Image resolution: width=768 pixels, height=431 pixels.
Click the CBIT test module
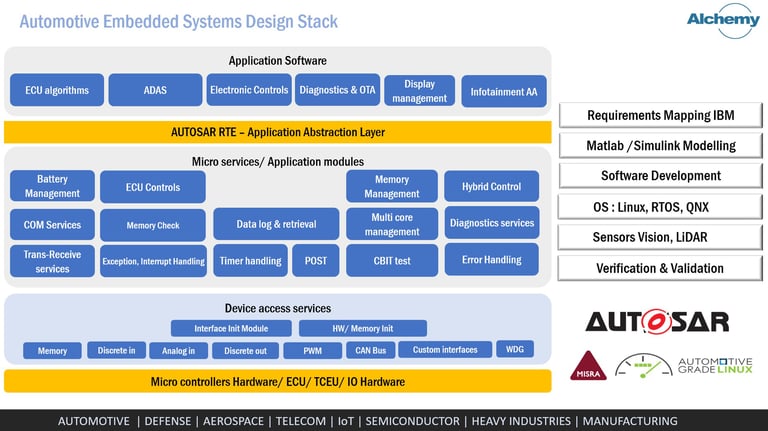point(392,261)
